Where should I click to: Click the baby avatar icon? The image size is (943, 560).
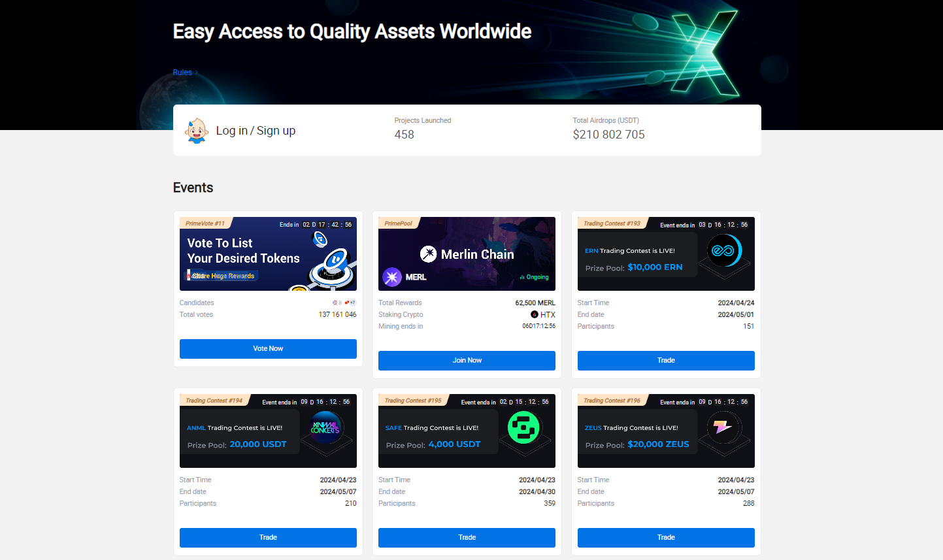coord(196,131)
